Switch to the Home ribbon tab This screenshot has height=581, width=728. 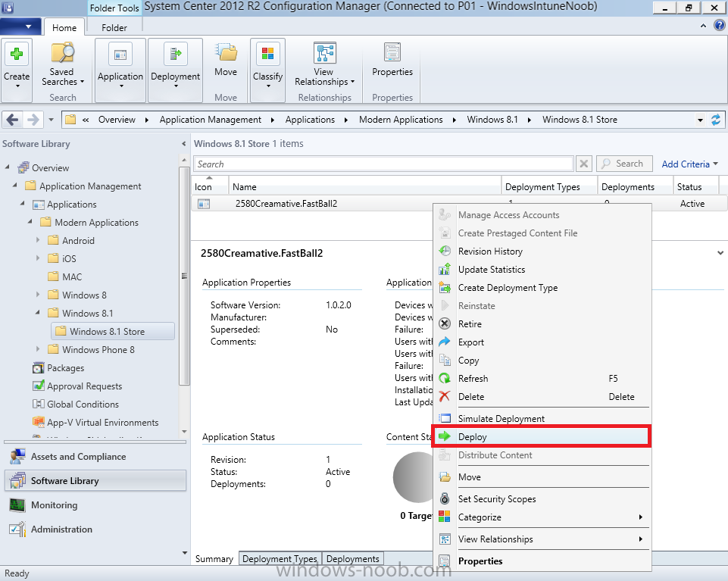[x=64, y=27]
